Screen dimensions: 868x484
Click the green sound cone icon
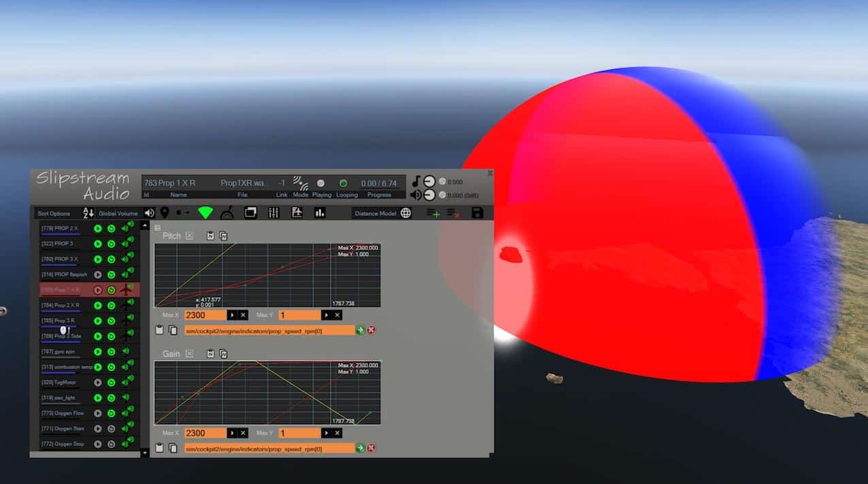[205, 213]
